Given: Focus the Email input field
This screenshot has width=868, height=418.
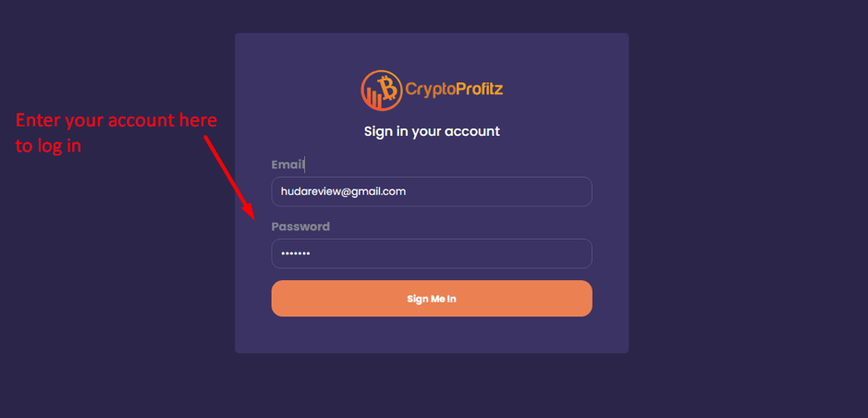Looking at the screenshot, I should (x=432, y=191).
